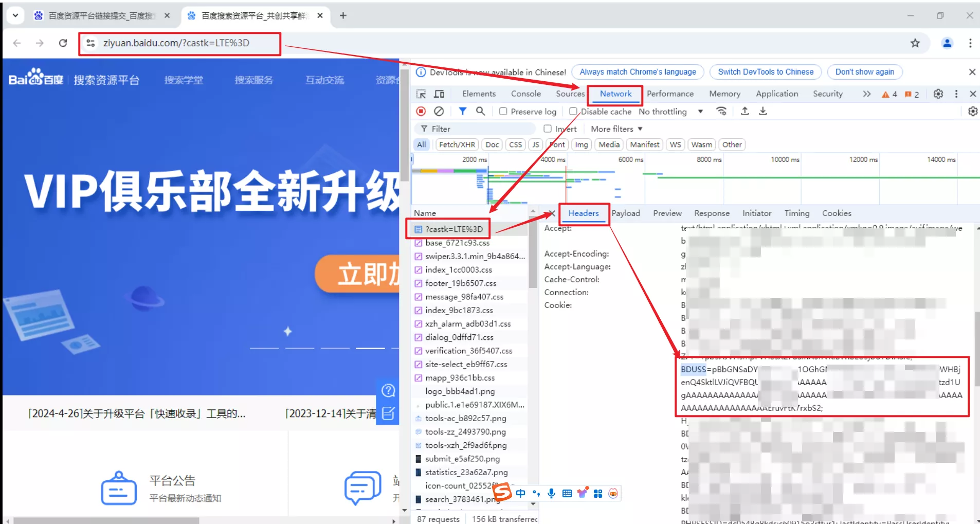Import HAR file with upload icon
This screenshot has height=524, width=980.
click(x=745, y=111)
